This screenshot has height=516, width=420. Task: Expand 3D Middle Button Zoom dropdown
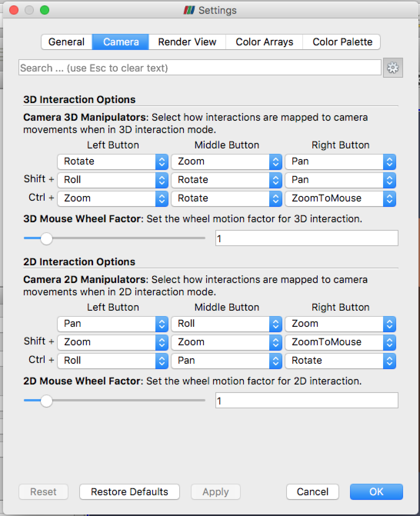click(226, 161)
